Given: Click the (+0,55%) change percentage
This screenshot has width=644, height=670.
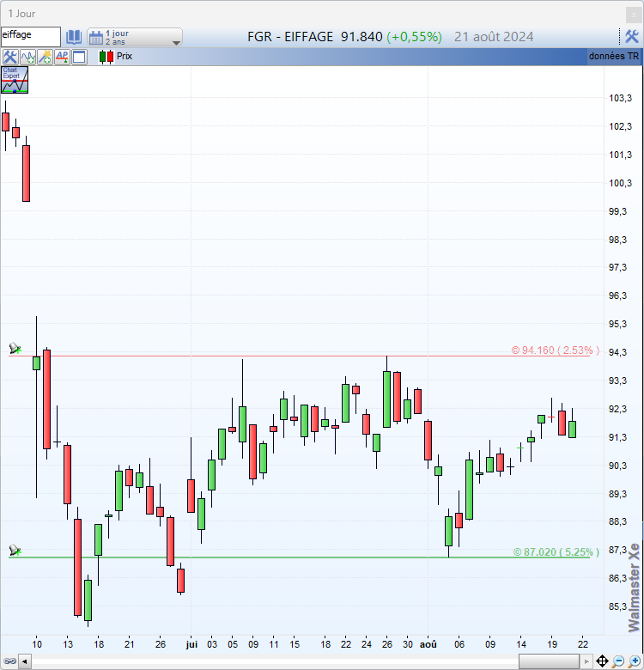Looking at the screenshot, I should coord(414,37).
